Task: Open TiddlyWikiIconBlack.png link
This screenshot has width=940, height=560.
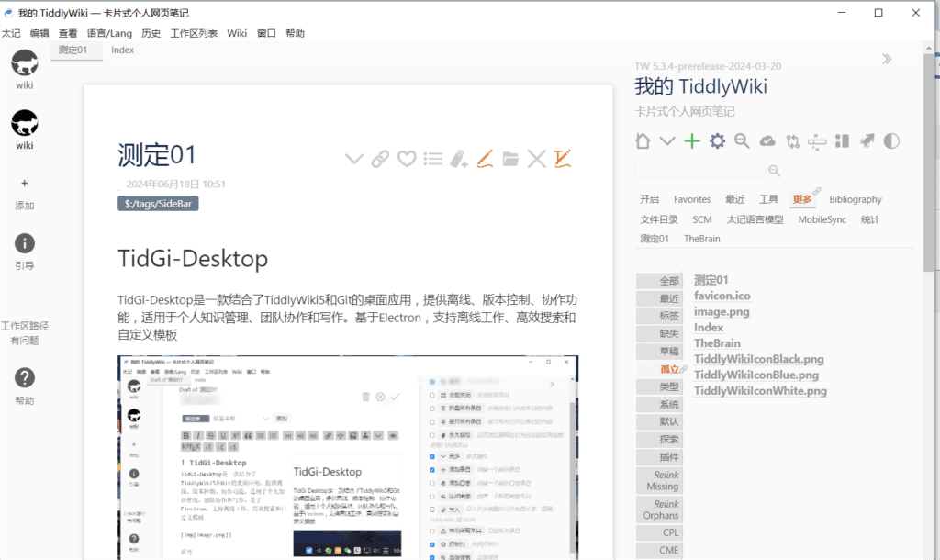Action: point(758,359)
